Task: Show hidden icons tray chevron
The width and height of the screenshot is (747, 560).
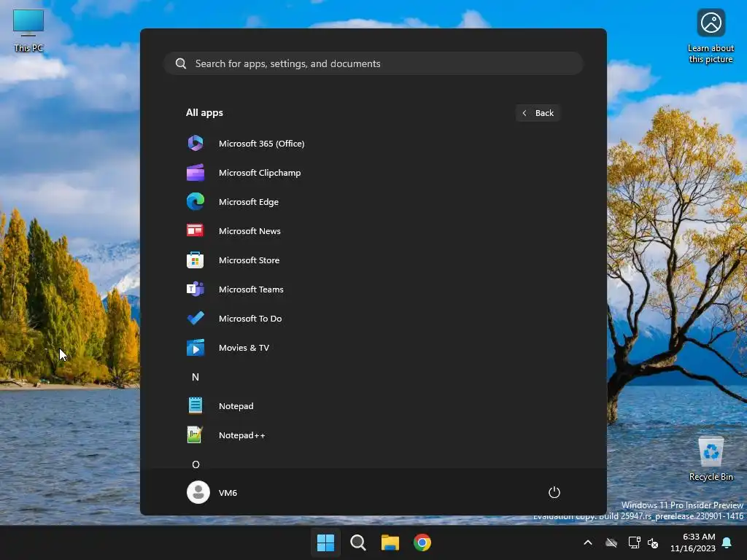Action: 588,542
